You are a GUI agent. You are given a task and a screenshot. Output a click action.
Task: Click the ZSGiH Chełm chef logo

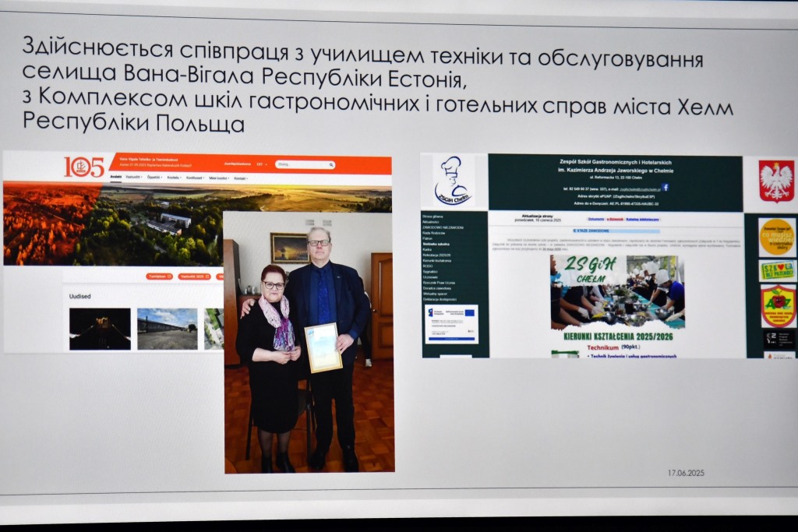[x=453, y=181]
